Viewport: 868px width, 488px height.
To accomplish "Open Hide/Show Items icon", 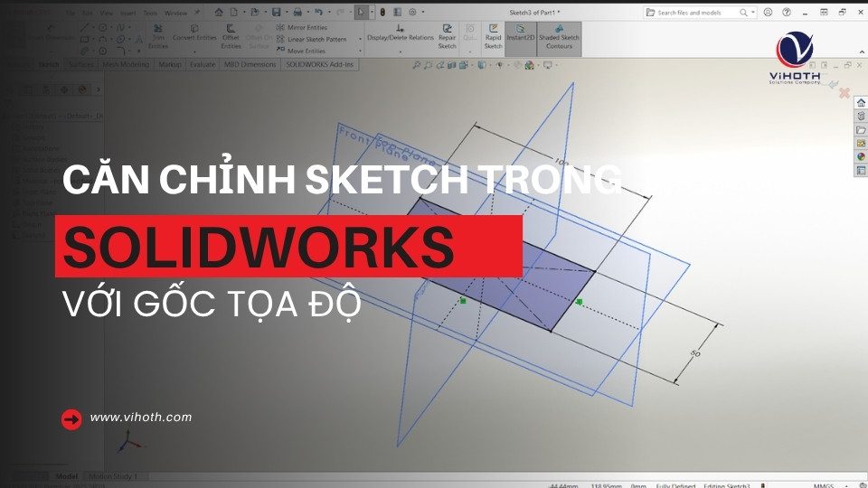I will click(x=500, y=65).
